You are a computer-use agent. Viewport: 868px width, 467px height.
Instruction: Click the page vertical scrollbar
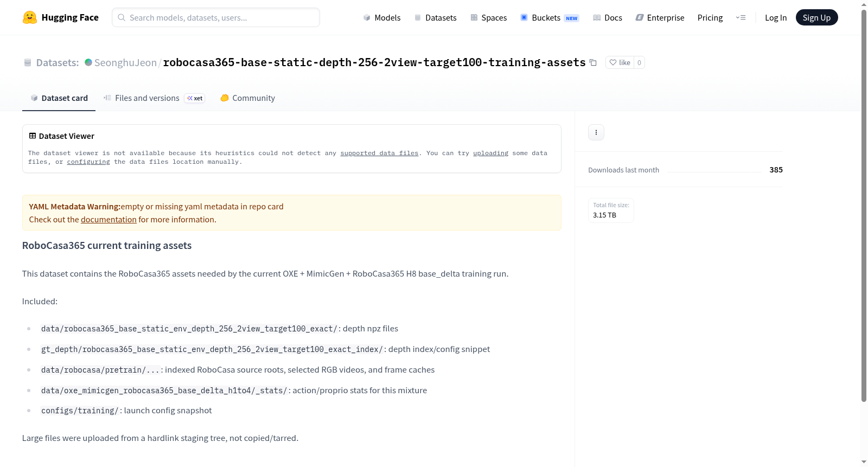coord(864,206)
